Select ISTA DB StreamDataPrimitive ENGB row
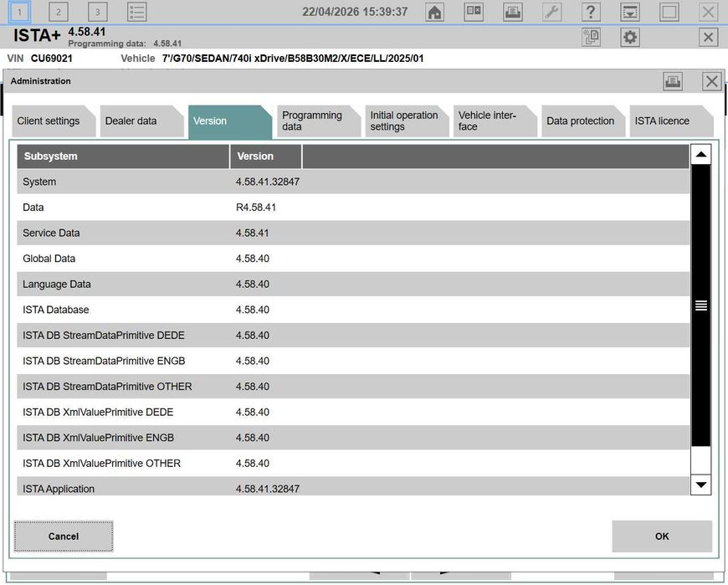This screenshot has width=728, height=585. pyautogui.click(x=353, y=361)
